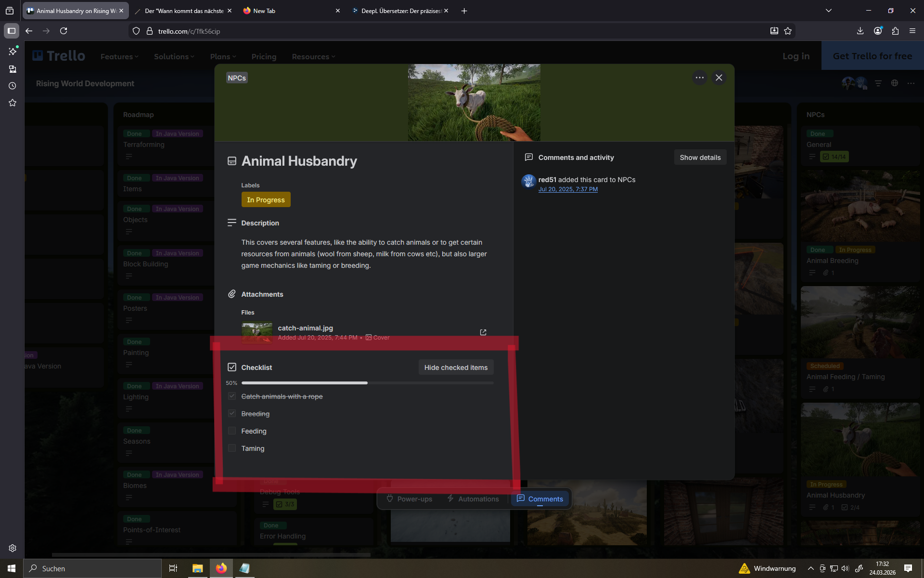Open list all tabs chevron
924x578 pixels.
[829, 11]
